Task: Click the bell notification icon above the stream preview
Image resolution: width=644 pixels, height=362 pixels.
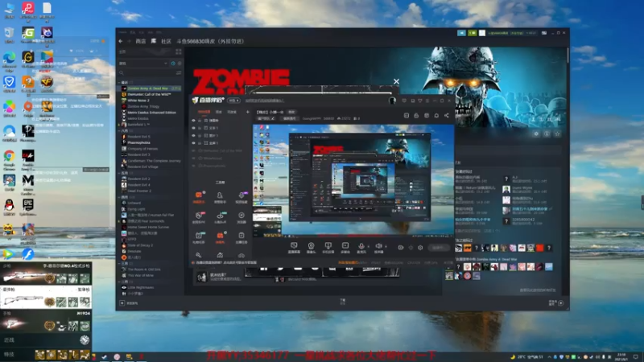Action: (436, 115)
